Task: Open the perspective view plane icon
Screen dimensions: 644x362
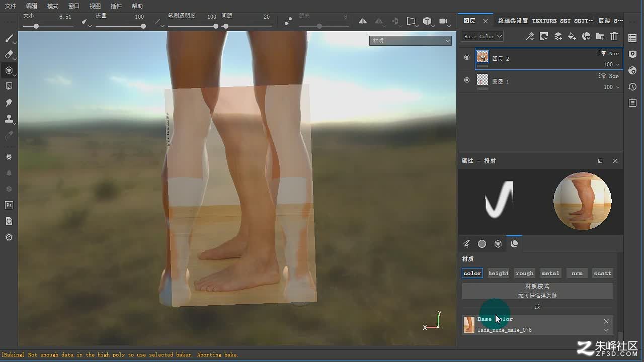Action: point(411,22)
